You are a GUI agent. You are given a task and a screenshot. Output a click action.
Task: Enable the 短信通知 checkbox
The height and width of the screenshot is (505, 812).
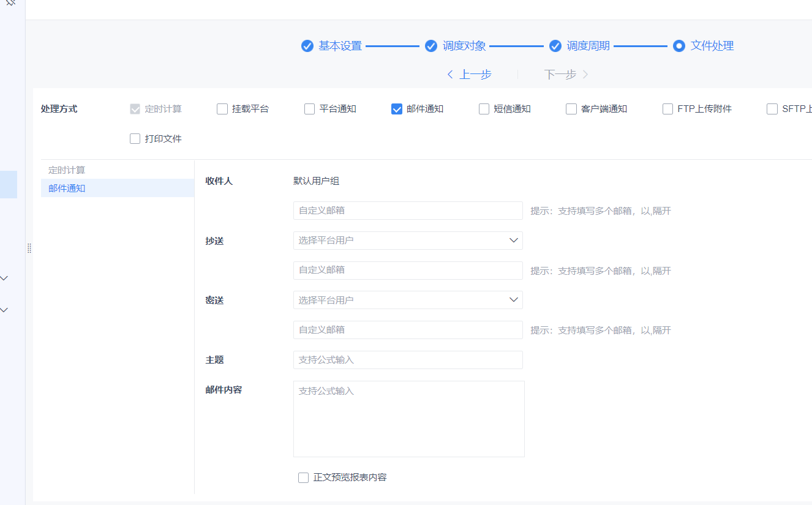(x=484, y=109)
